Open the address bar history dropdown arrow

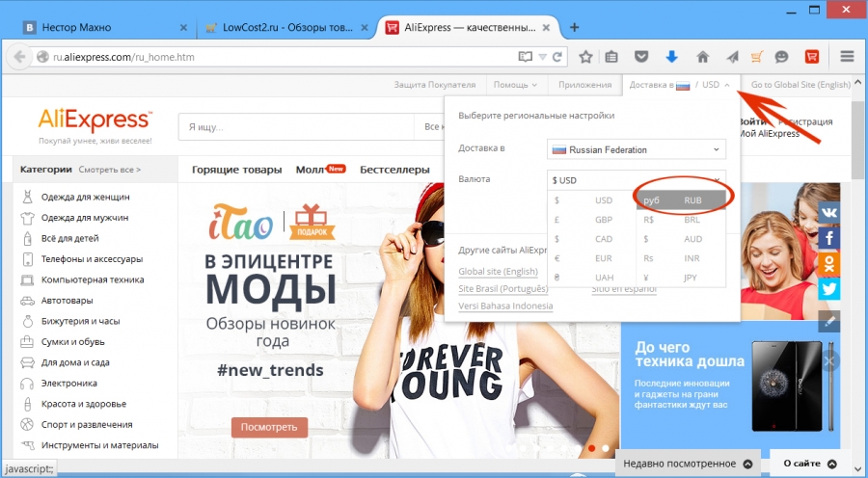(x=542, y=57)
